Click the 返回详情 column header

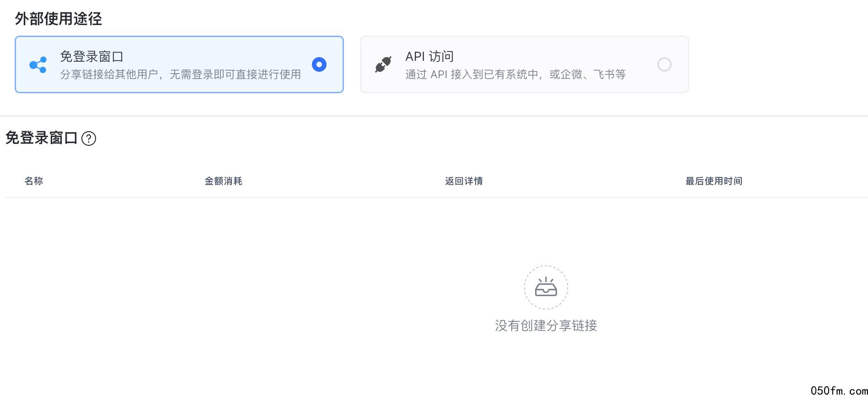click(x=464, y=181)
